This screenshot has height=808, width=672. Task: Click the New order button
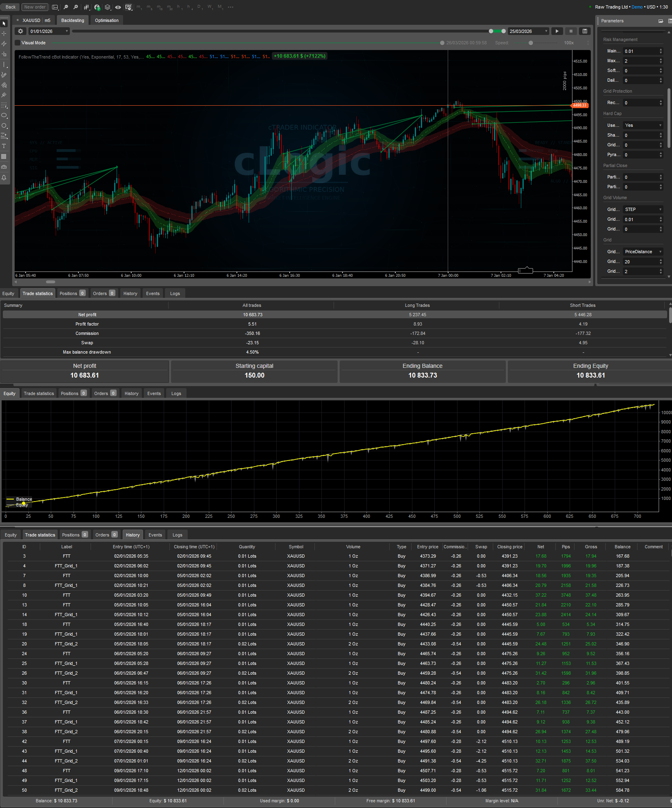point(35,7)
